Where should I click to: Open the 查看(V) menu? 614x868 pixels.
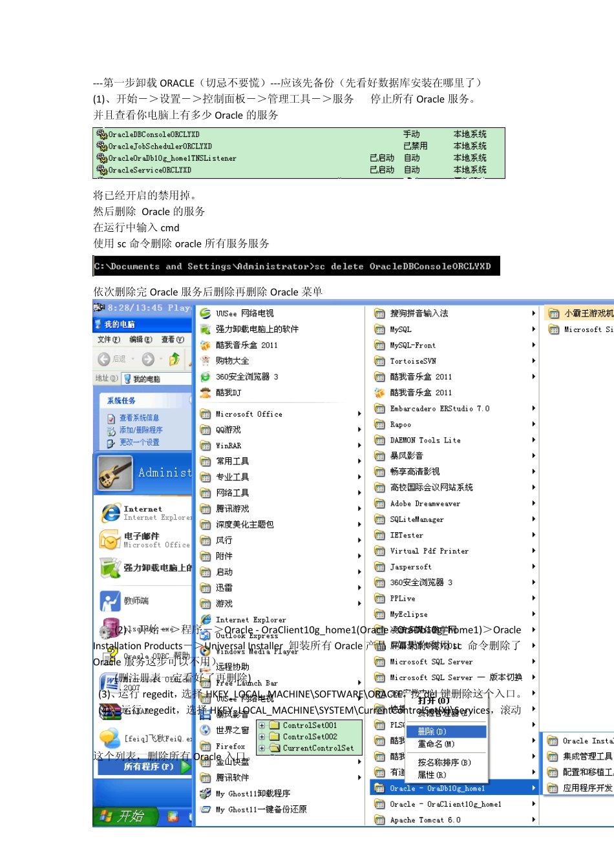click(173, 340)
